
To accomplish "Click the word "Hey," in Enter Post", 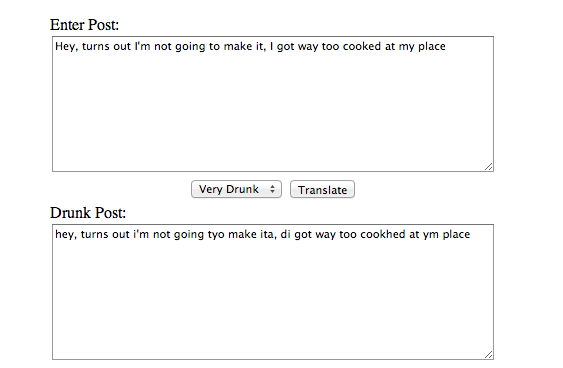I will tap(66, 47).
